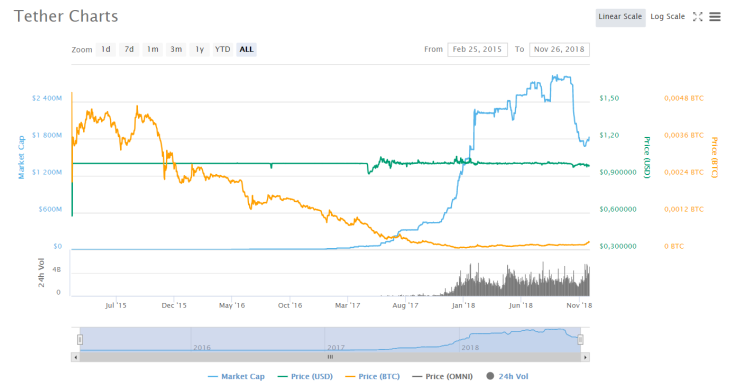This screenshot has height=386, width=736.
Task: Click the navigator scrollbar right arrow
Action: tap(585, 357)
